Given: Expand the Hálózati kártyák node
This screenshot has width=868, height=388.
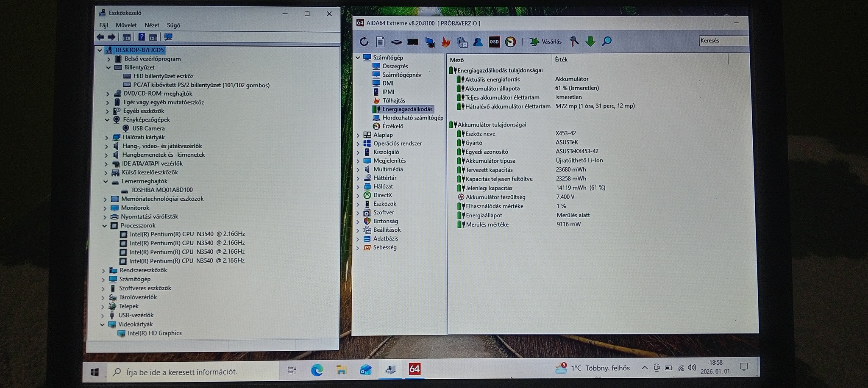Looking at the screenshot, I should (106, 137).
